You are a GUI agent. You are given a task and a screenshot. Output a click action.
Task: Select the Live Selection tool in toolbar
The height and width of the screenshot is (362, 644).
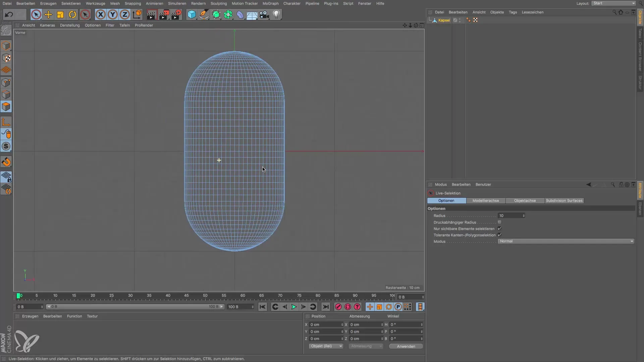click(36, 14)
